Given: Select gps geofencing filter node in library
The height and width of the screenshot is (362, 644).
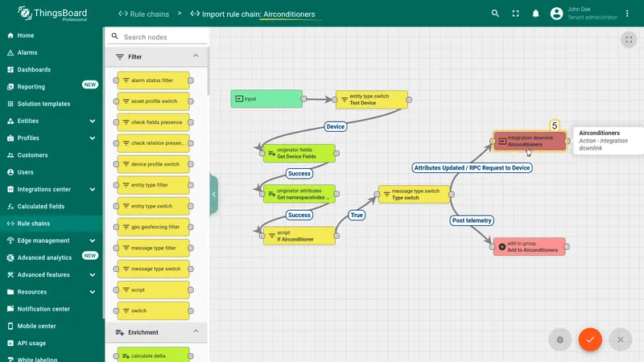Looking at the screenshot, I should [153, 227].
